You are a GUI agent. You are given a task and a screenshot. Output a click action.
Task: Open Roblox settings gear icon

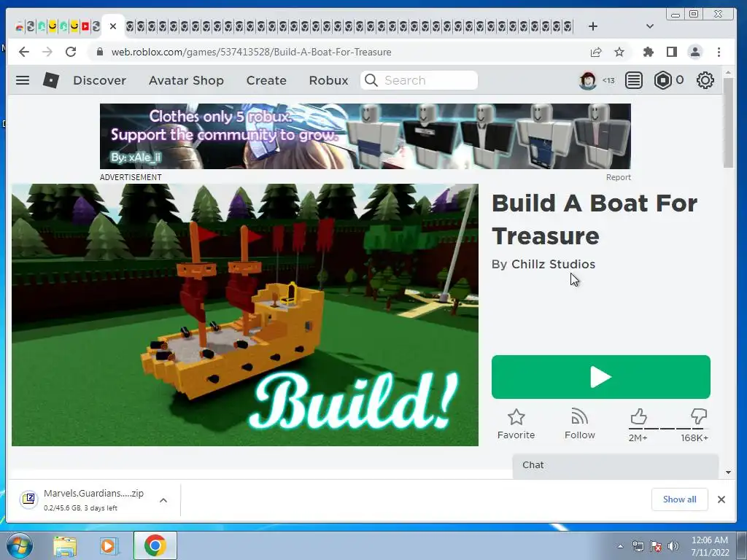coord(705,80)
